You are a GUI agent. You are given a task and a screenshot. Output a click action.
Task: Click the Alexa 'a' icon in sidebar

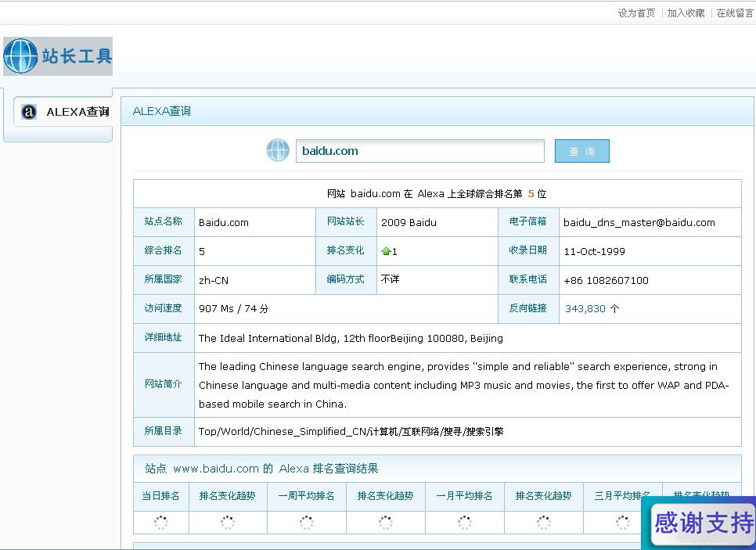[x=29, y=112]
